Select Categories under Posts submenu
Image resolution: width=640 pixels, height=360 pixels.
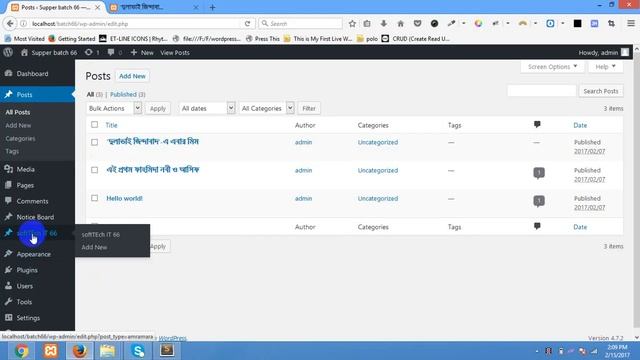tap(20, 138)
